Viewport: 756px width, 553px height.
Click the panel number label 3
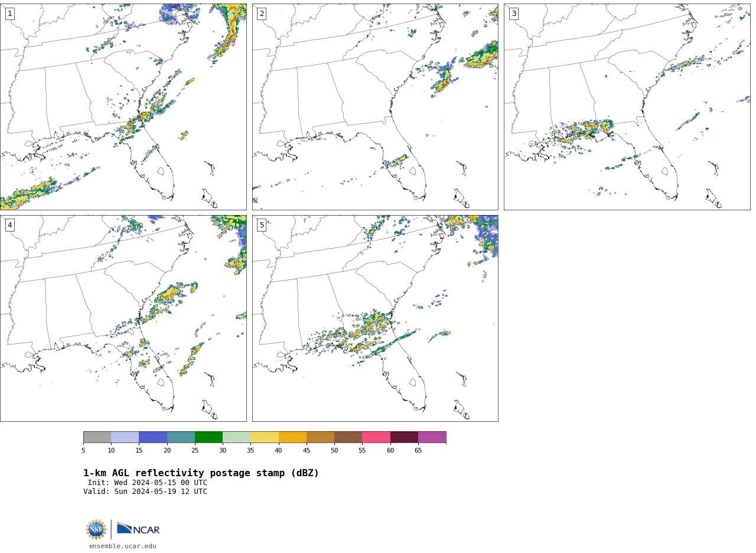tap(513, 14)
